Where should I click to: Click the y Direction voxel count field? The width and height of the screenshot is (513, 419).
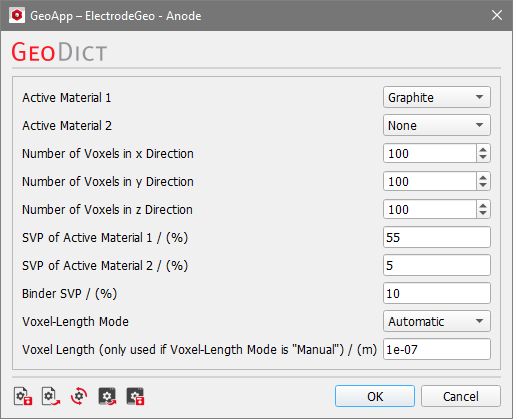[430, 181]
